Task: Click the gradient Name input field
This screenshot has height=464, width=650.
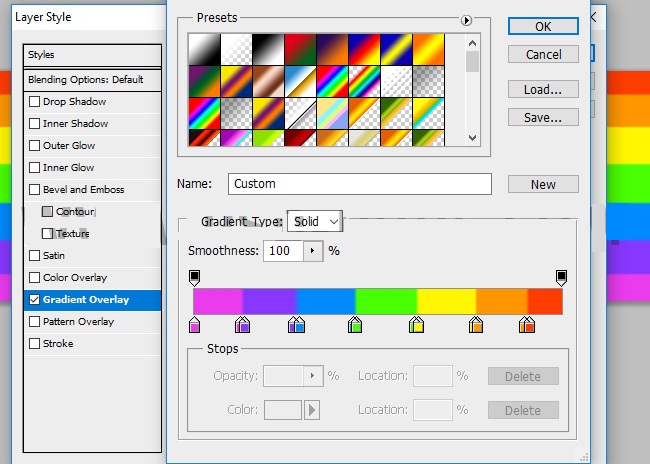Action: click(x=360, y=184)
